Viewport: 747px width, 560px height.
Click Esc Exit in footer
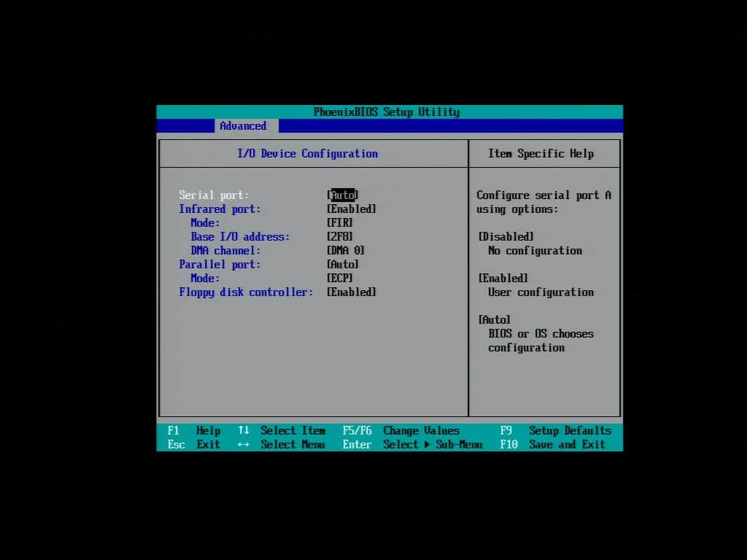(x=194, y=444)
